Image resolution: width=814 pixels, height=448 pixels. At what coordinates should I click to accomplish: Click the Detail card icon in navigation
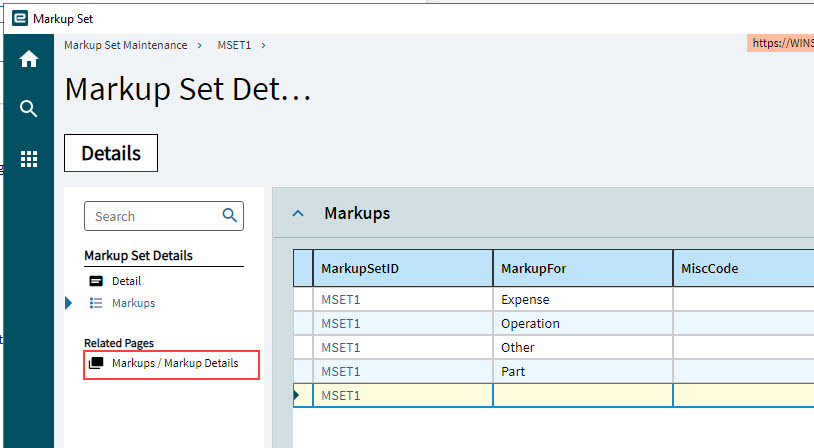tap(96, 281)
